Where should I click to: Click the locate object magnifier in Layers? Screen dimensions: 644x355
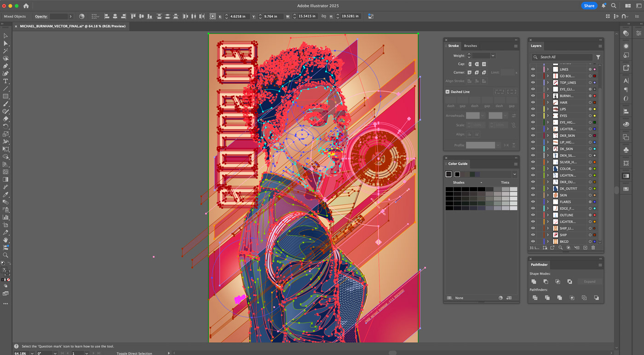click(x=560, y=248)
